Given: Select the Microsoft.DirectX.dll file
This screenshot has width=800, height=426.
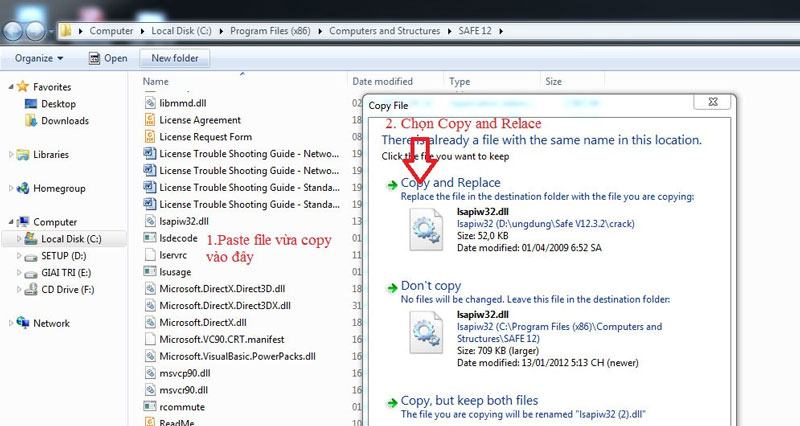Looking at the screenshot, I should point(203,322).
